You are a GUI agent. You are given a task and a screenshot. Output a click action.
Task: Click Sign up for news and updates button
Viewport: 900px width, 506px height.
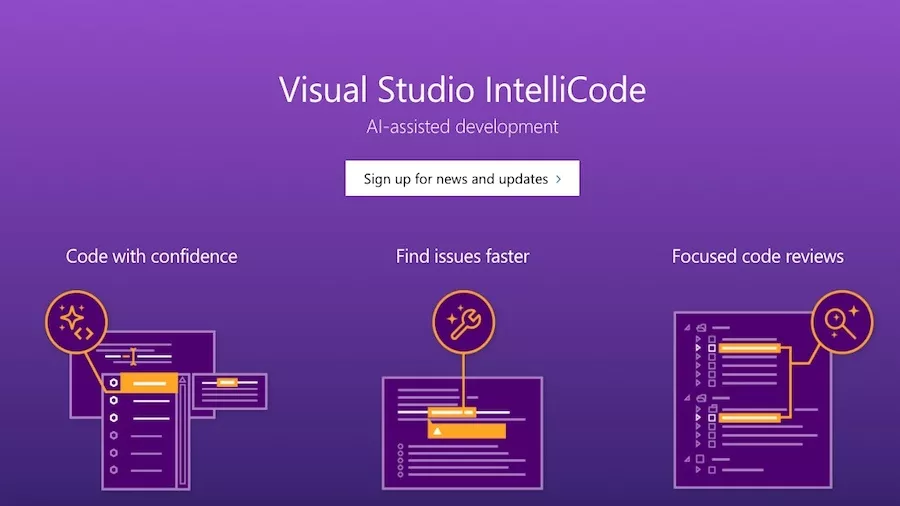(462, 178)
